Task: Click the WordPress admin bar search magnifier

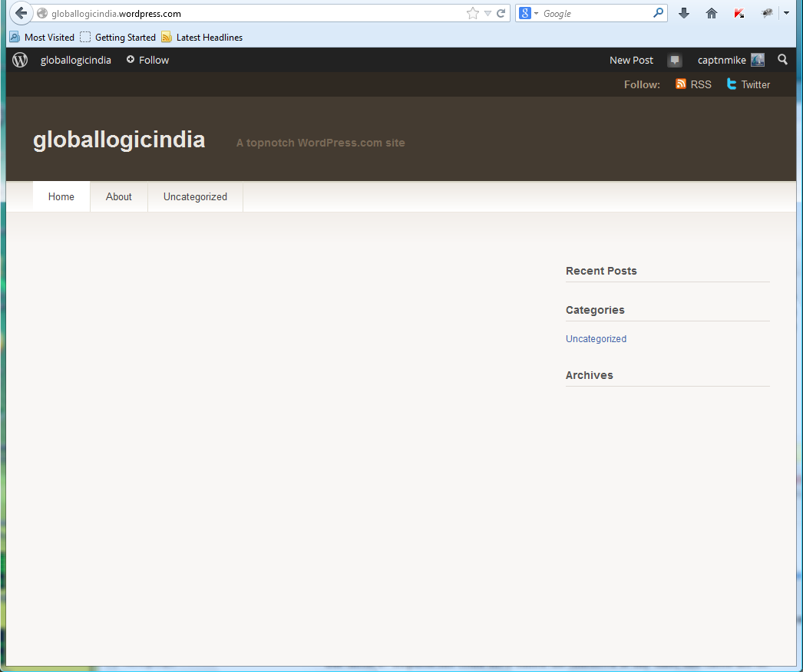Action: pos(782,60)
